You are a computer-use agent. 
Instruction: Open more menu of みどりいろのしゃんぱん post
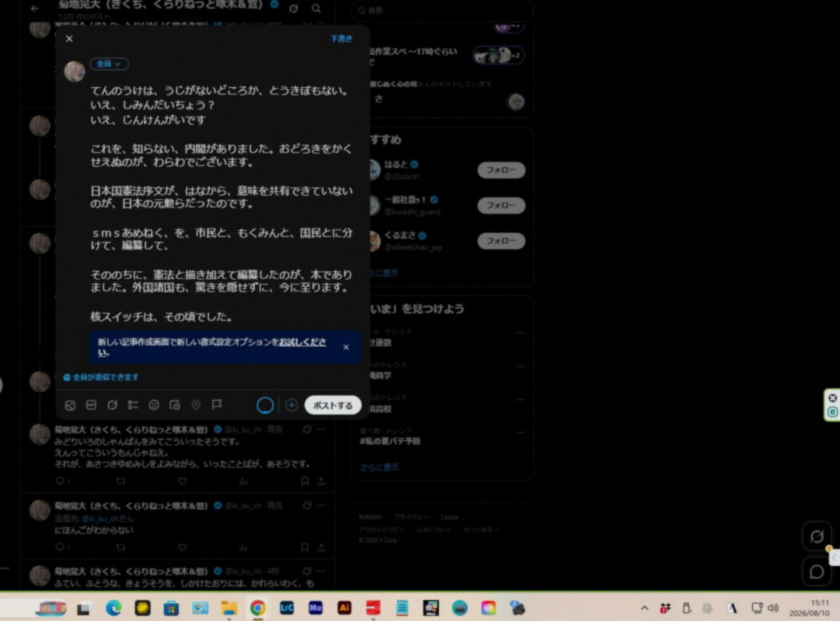[321, 429]
